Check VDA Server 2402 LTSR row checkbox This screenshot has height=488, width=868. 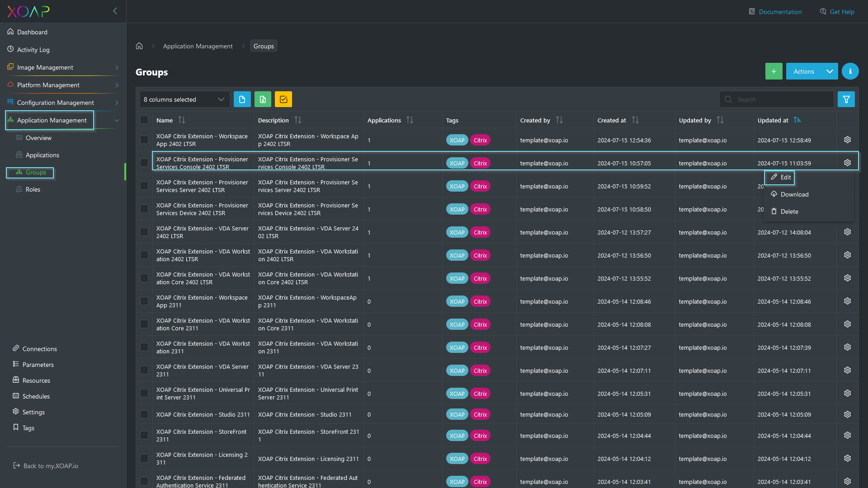pos(144,232)
